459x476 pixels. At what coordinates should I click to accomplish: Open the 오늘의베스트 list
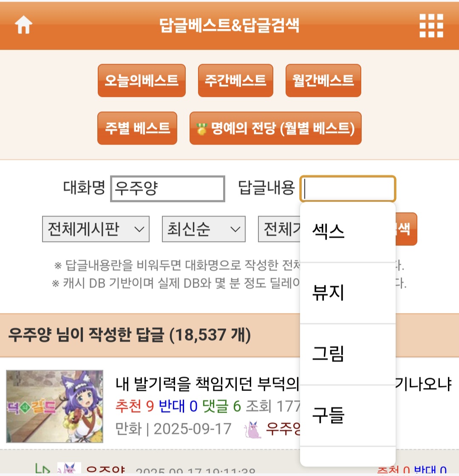tap(142, 80)
